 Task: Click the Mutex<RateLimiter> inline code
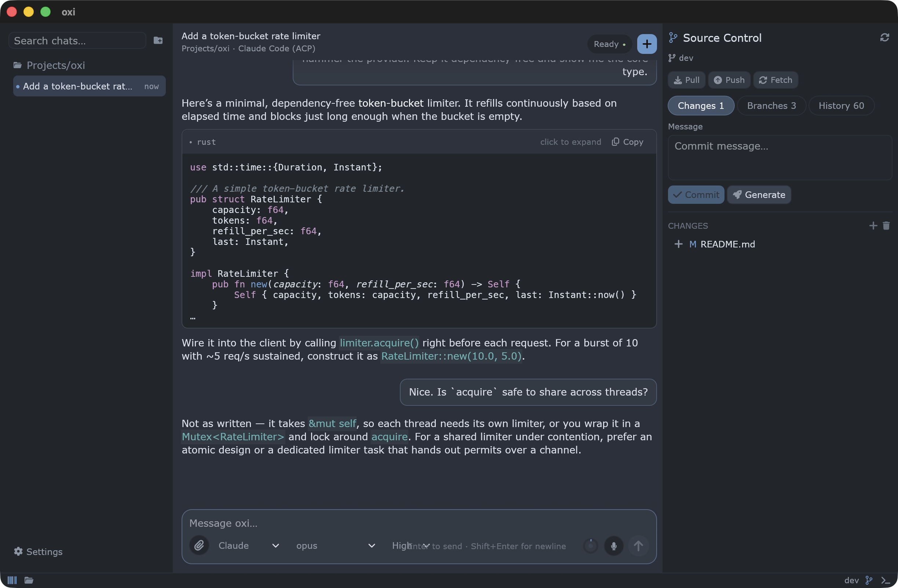click(233, 437)
